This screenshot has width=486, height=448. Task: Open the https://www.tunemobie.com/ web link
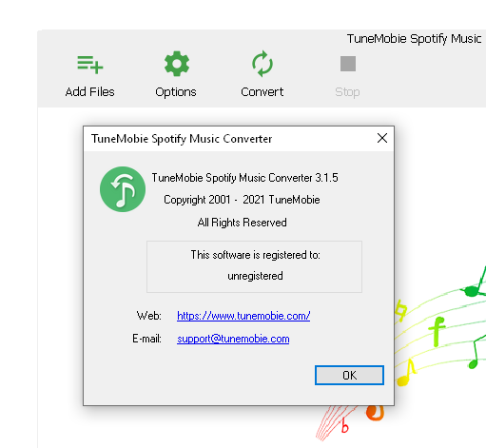[243, 316]
